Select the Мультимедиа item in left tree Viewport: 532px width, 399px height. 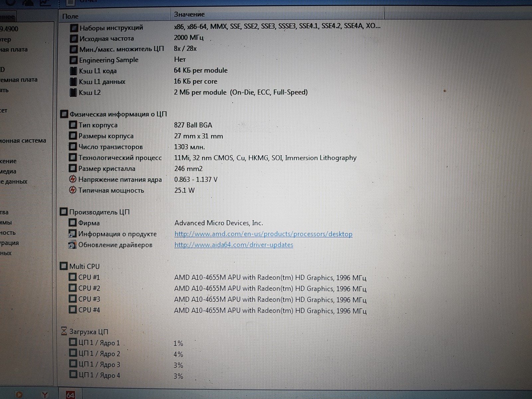pos(8,172)
